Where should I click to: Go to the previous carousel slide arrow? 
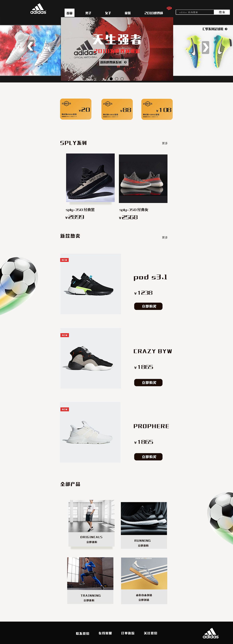[31, 46]
